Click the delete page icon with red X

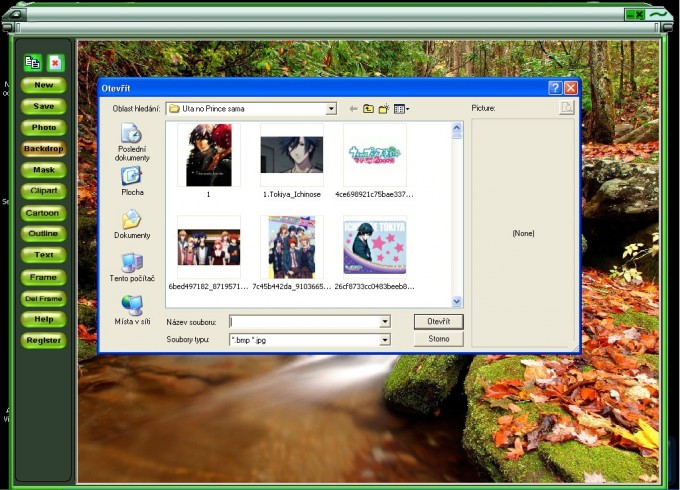point(55,63)
